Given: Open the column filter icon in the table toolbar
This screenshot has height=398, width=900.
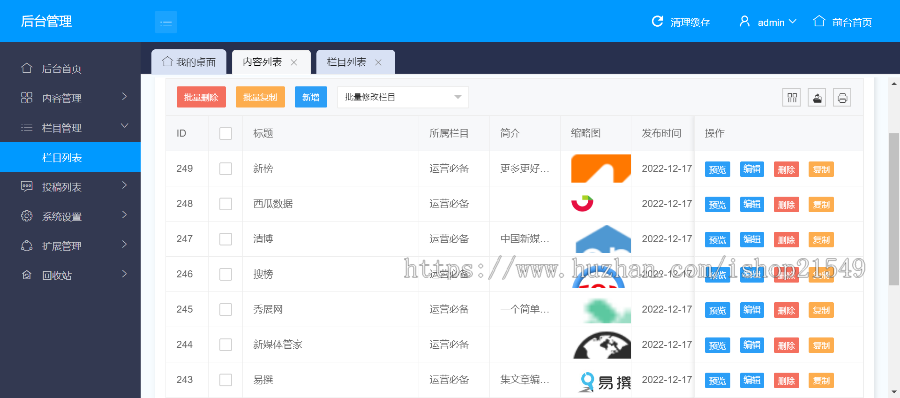Looking at the screenshot, I should click(792, 98).
